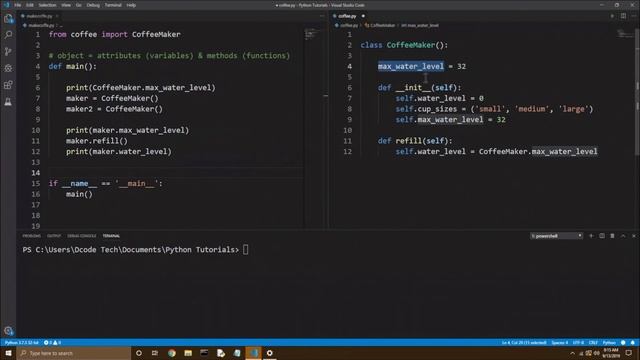Change the CRLF line ending setting
This screenshot has width=640, height=360.
593,342
